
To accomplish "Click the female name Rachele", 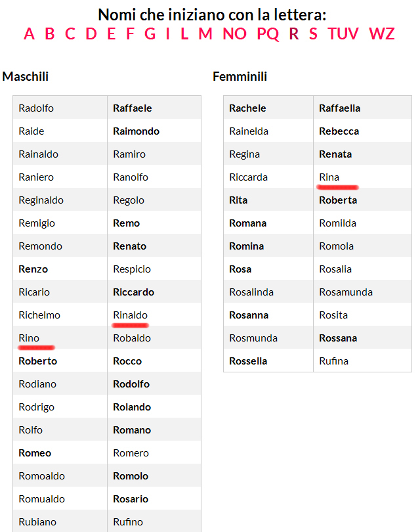I will point(247,108).
